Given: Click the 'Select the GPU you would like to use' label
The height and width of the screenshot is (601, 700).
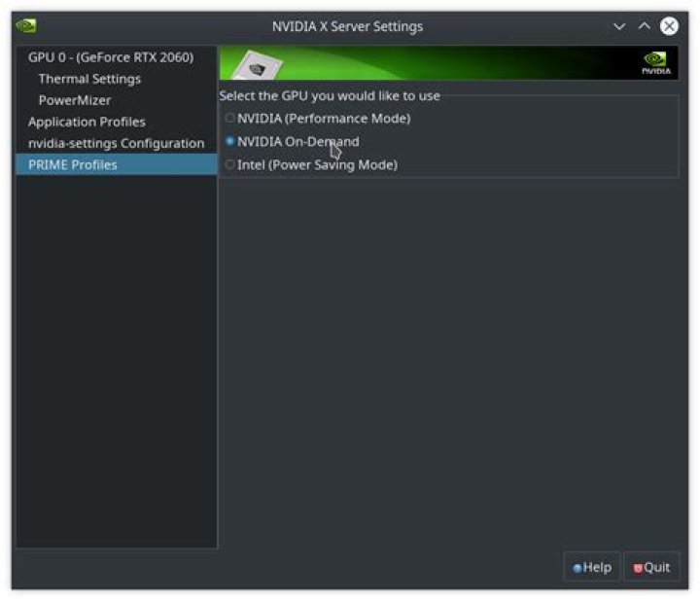Looking at the screenshot, I should (330, 96).
